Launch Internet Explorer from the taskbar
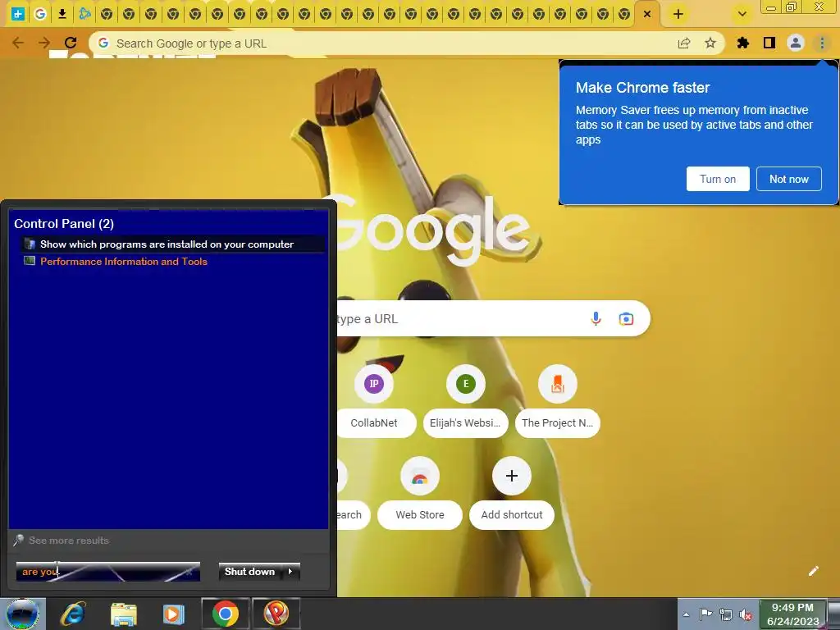This screenshot has height=630, width=840. tap(73, 614)
